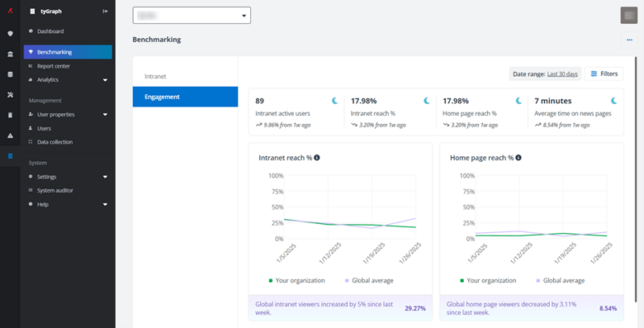Collapse the tyGraph sidebar using the arrow icon
This screenshot has width=644, height=328.
pos(105,11)
